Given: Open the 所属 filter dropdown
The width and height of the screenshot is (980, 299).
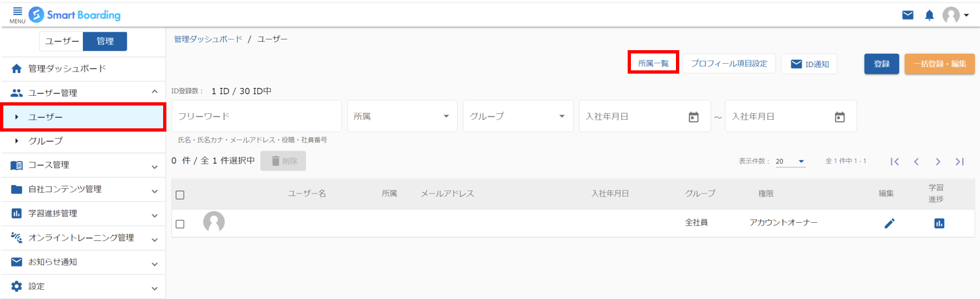Looking at the screenshot, I should point(402,116).
